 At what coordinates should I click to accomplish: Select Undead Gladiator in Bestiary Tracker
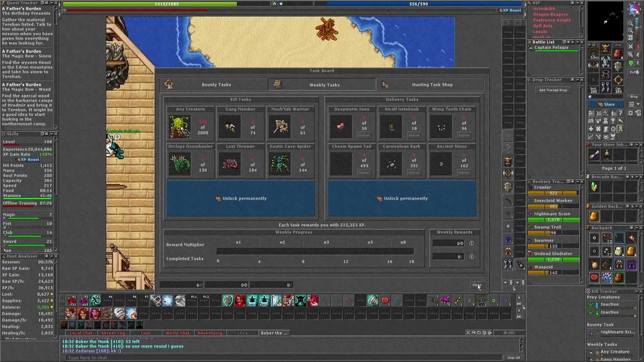coord(552,256)
